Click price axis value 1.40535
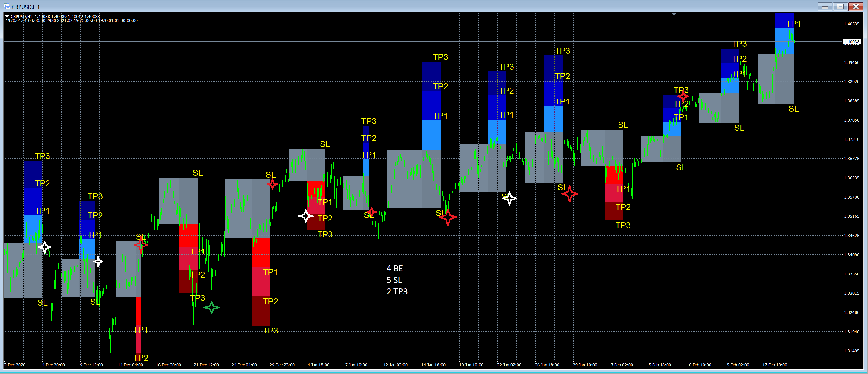868x374 pixels. point(851,24)
